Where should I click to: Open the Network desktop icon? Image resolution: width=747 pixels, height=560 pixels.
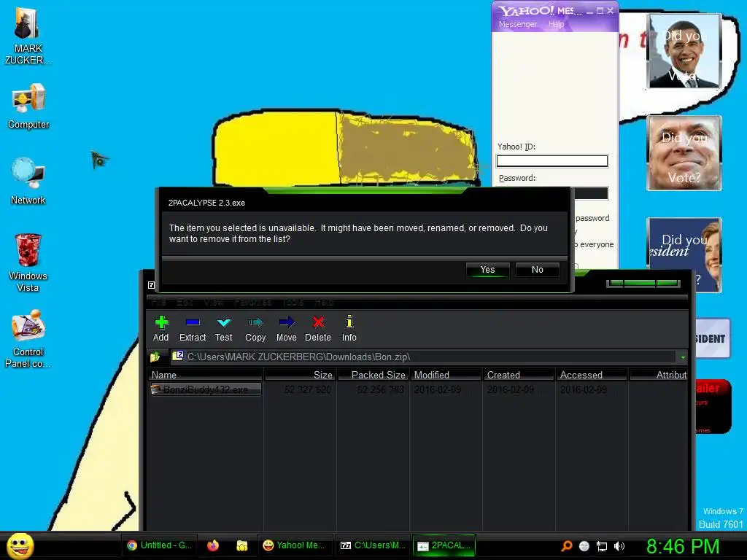coord(28,181)
